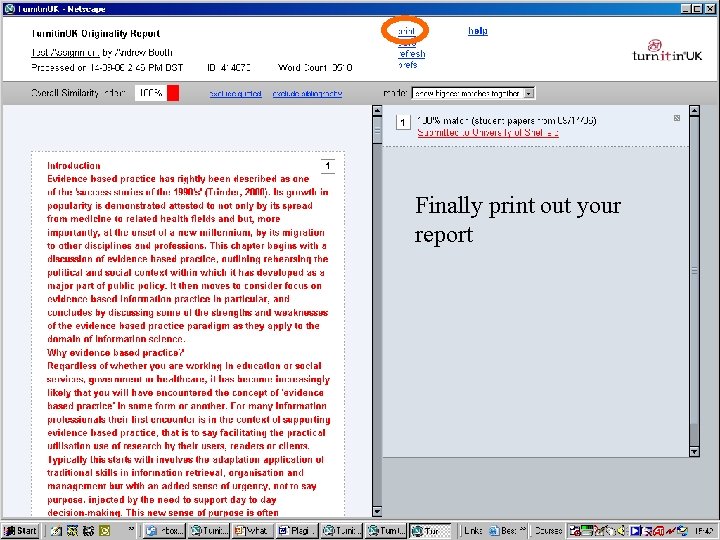Image resolution: width=720 pixels, height=540 pixels.
Task: Switch to the Turnit taskbar button after Plagi
Action: (341, 531)
